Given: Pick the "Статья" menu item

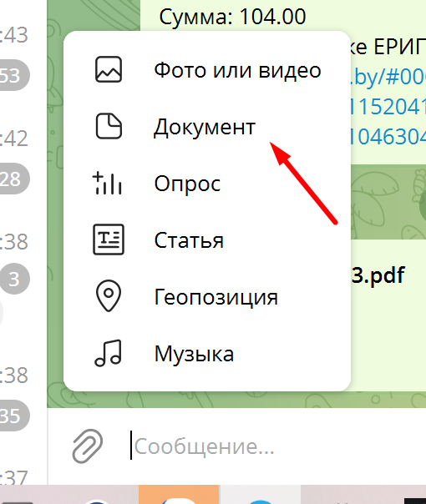Looking at the screenshot, I should point(207,239).
